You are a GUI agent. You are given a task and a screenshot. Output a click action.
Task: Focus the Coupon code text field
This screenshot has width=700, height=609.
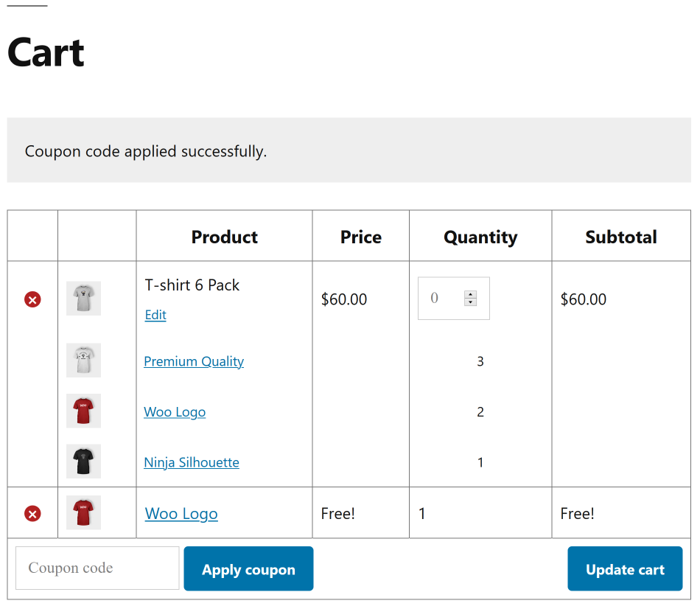97,568
